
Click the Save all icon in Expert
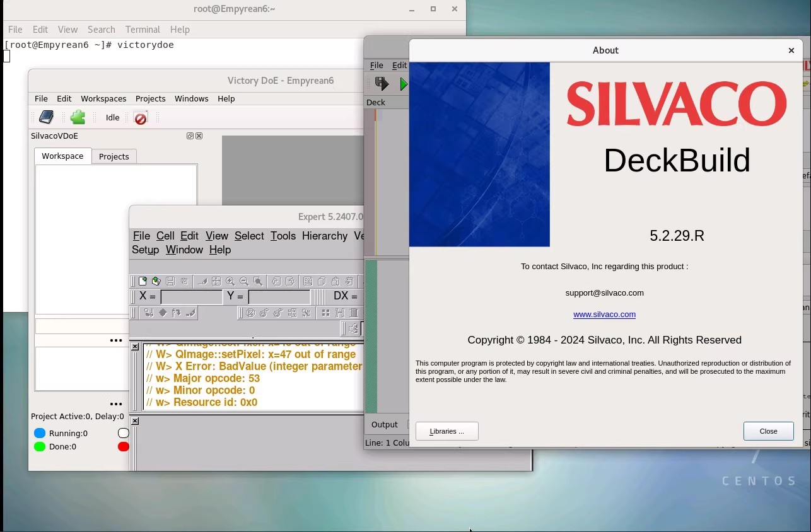click(184, 281)
